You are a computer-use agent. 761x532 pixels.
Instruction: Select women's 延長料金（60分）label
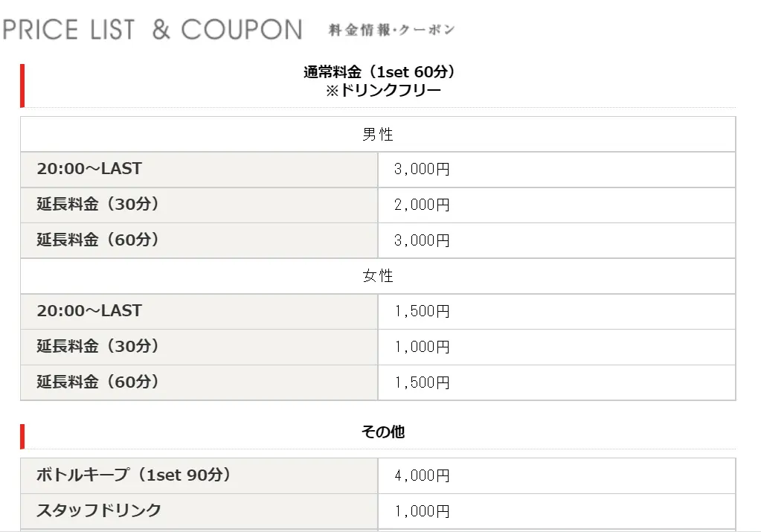point(97,382)
